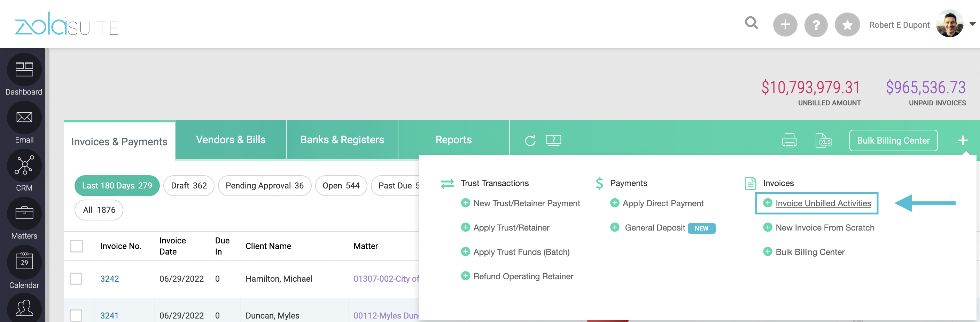Click the favorites star icon
This screenshot has width=980, height=322.
coord(847,25)
